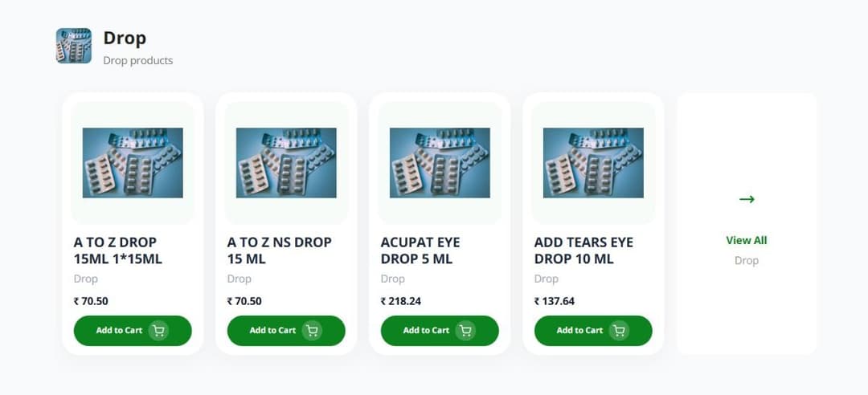This screenshot has height=395, width=868.
Task: Click the Drop heading text
Action: (125, 38)
